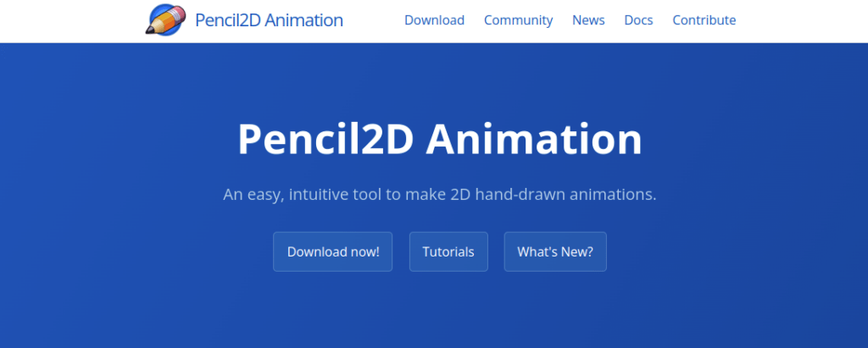Click the What's New? button

coord(555,251)
